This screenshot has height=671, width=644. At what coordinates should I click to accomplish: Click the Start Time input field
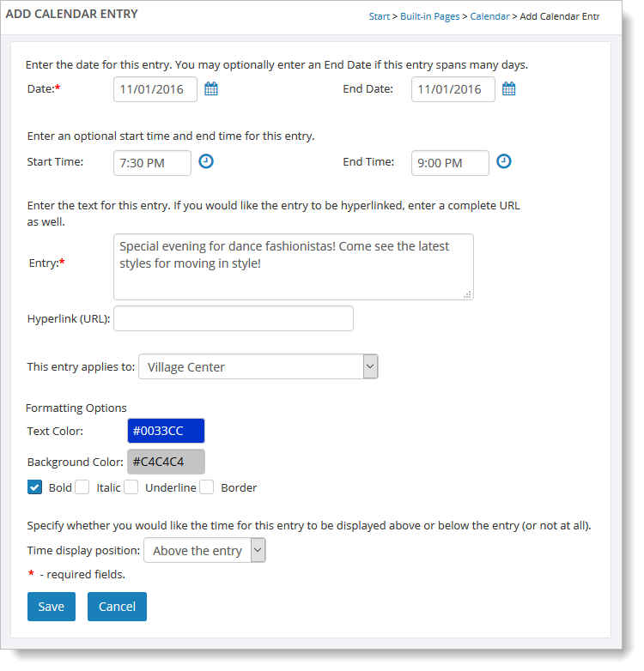point(152,163)
